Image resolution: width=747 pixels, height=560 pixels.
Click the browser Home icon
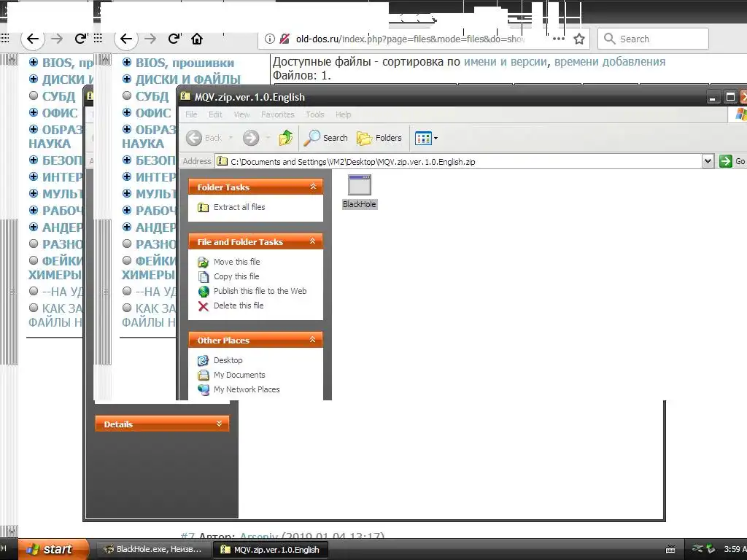pyautogui.click(x=197, y=39)
